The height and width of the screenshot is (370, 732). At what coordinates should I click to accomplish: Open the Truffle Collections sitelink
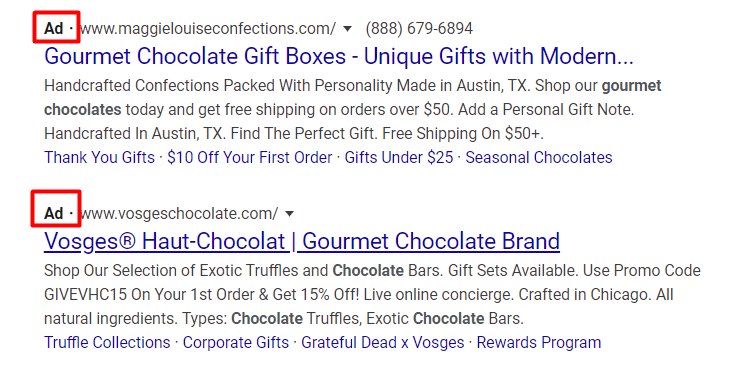tap(107, 342)
